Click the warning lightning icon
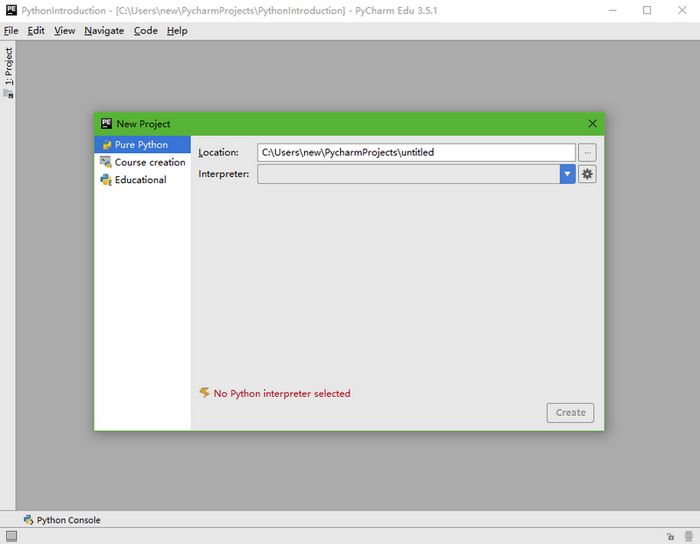Screen dimensions: 700x544 click(204, 392)
